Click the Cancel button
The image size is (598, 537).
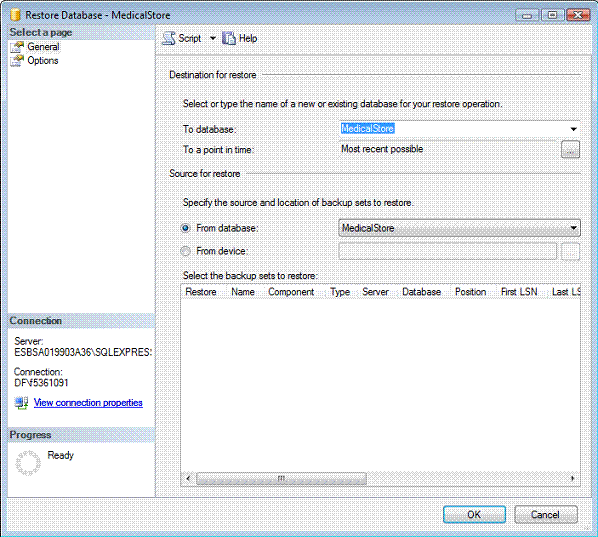[546, 515]
